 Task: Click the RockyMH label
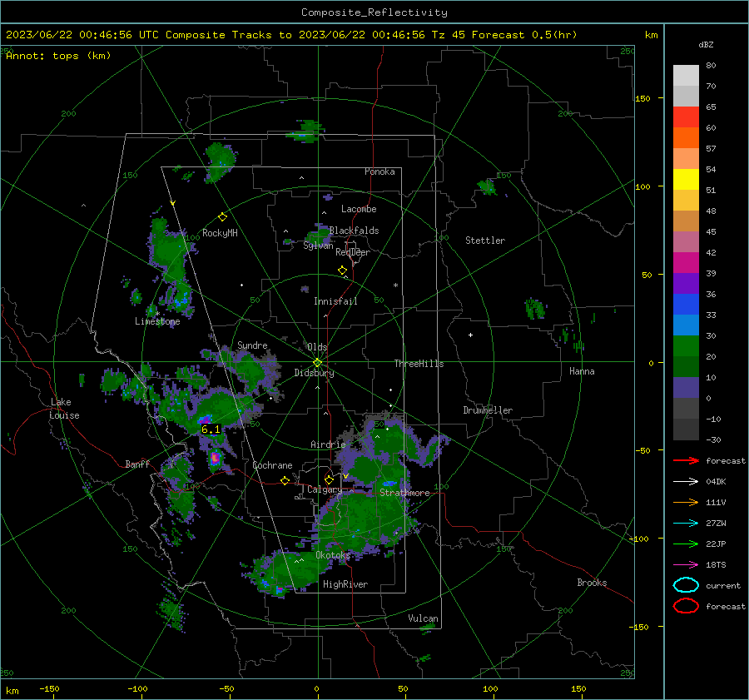click(220, 233)
